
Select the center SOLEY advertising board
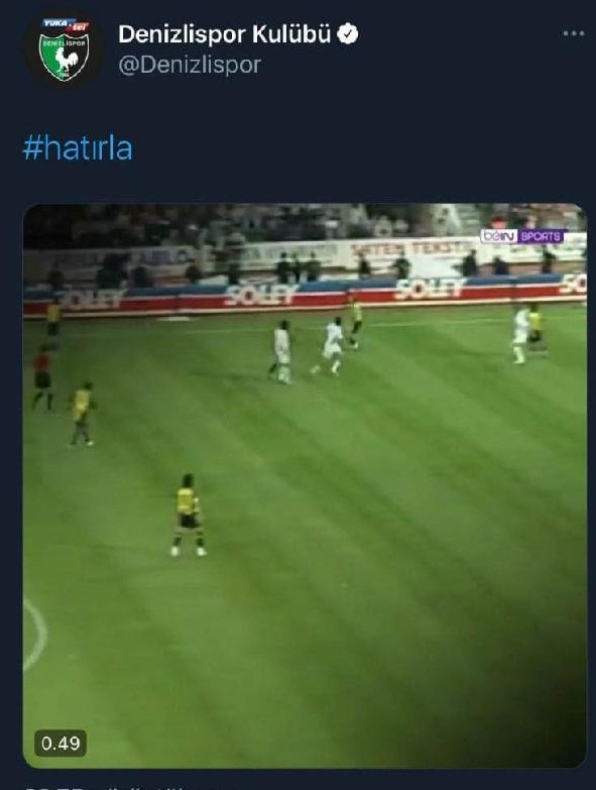tap(262, 295)
